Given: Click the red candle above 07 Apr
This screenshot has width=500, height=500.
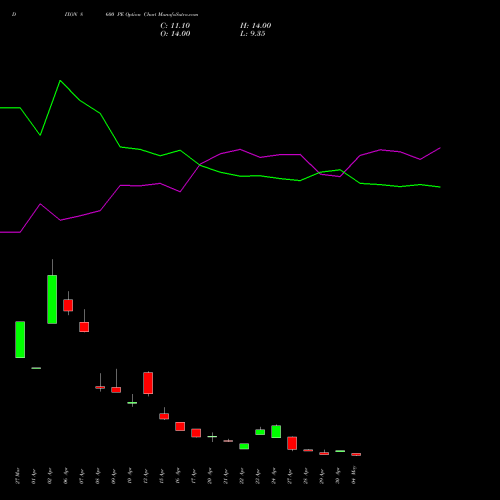Looking at the screenshot, I should pyautogui.click(x=84, y=327).
